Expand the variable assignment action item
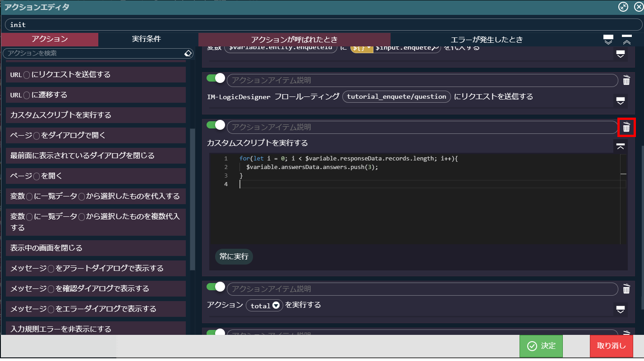644x361 pixels. (x=621, y=55)
